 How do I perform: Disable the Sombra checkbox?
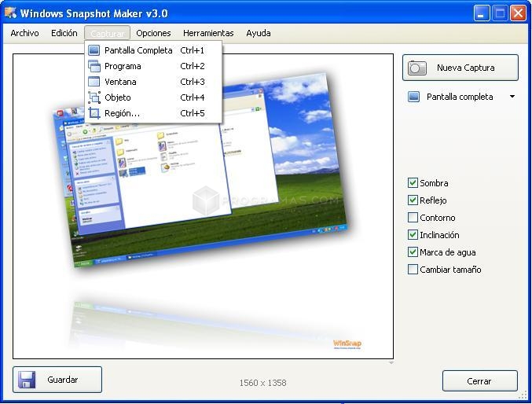coord(413,183)
